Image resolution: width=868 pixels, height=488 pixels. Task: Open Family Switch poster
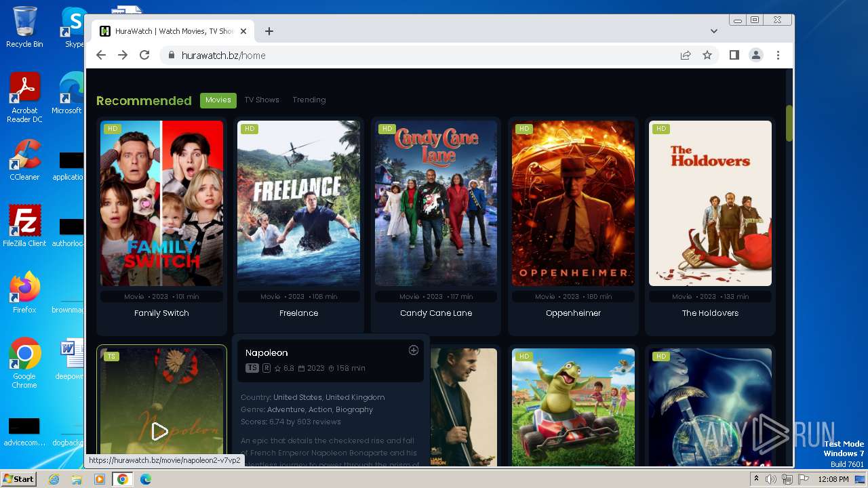tap(161, 203)
